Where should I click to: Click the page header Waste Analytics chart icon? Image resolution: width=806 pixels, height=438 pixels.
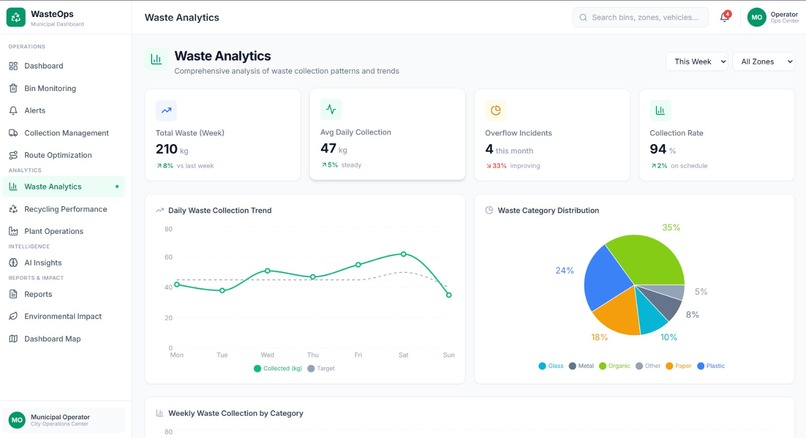click(156, 60)
